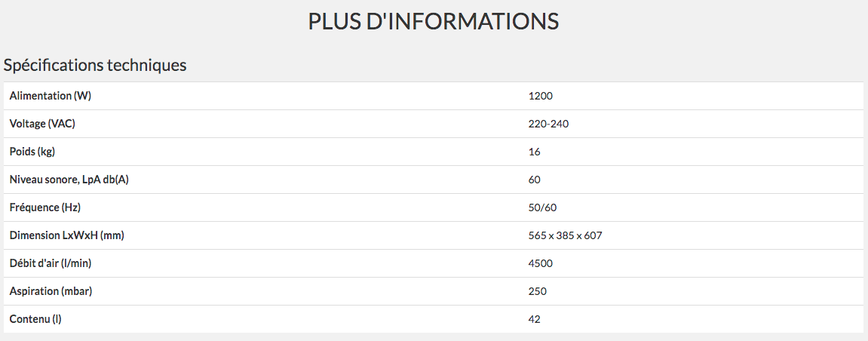Click the Niveau sonore, LpA db(A) label
The image size is (868, 341).
tap(69, 180)
